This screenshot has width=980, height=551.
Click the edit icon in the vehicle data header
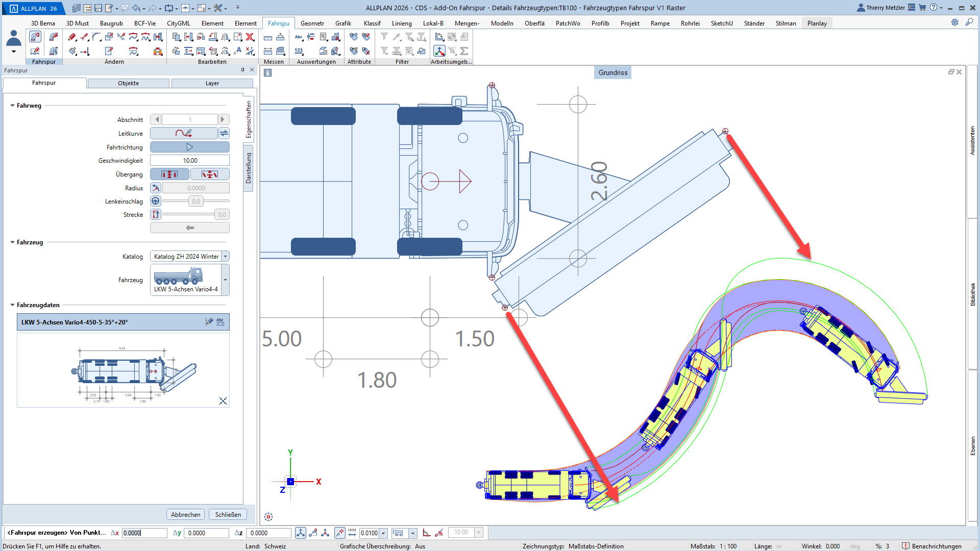click(209, 322)
